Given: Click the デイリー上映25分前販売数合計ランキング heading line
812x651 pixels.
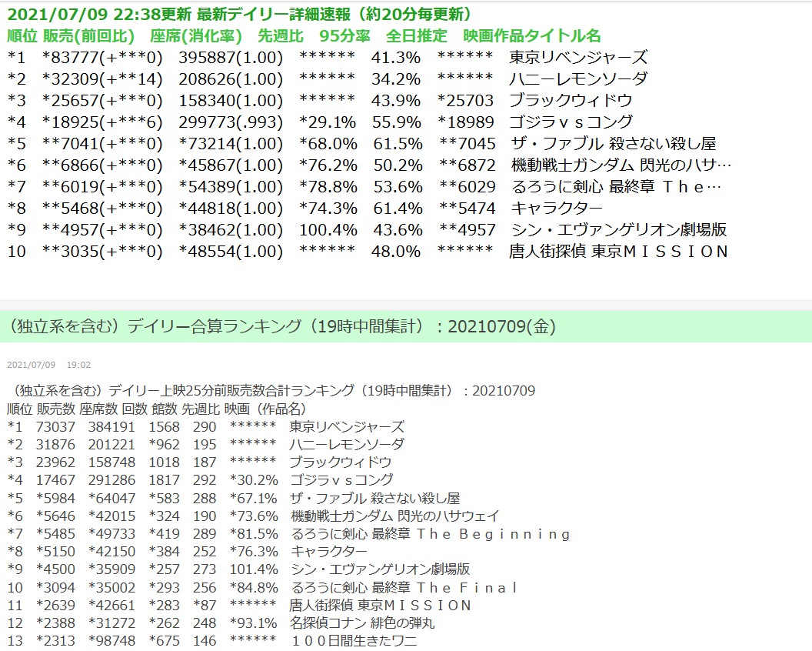Looking at the screenshot, I should [271, 391].
